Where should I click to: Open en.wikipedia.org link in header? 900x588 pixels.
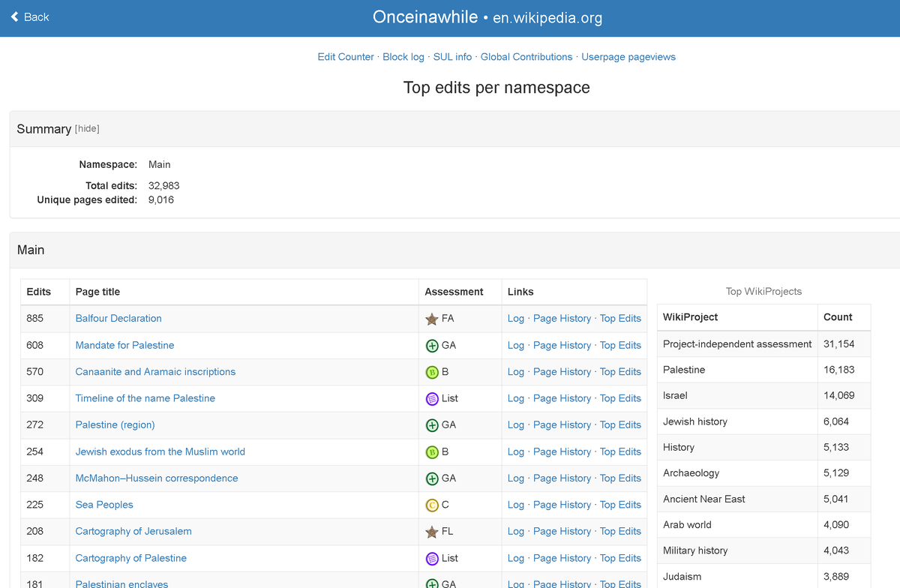pos(547,17)
